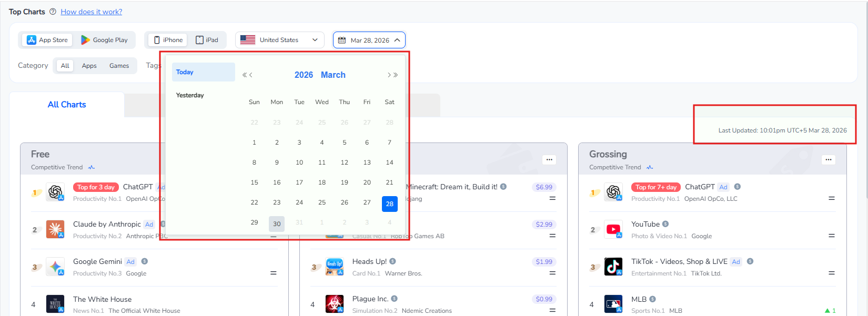Image resolution: width=868 pixels, height=316 pixels.
Task: Click the Free trend pulse icon
Action: 92,167
